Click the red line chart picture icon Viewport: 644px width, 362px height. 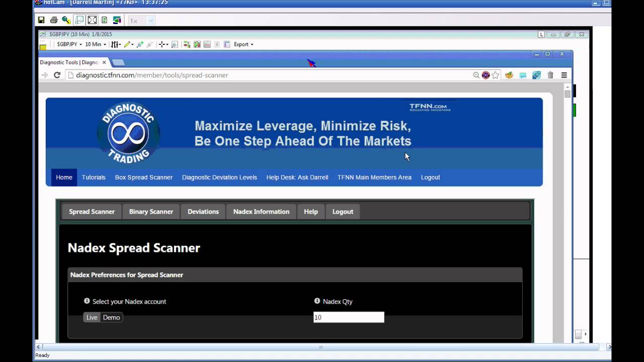(207, 44)
